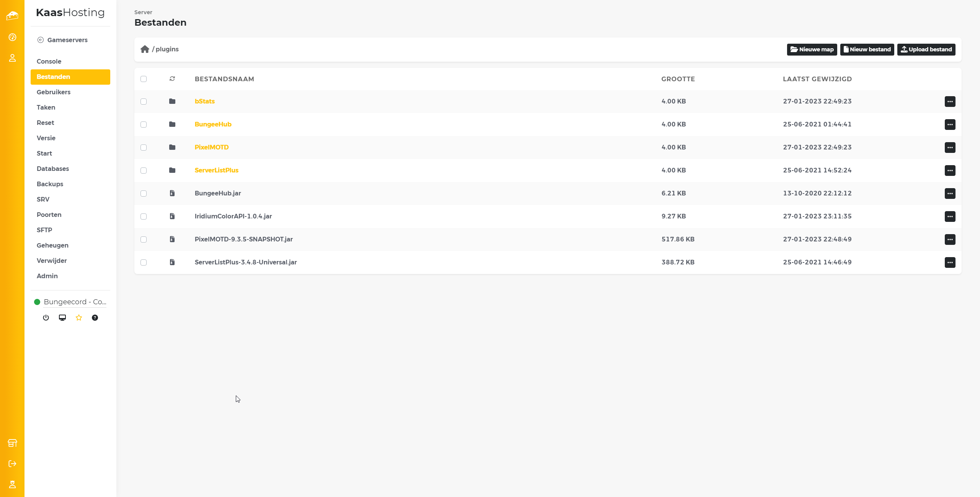
Task: Check the bStats folder checkbox
Action: (x=144, y=102)
